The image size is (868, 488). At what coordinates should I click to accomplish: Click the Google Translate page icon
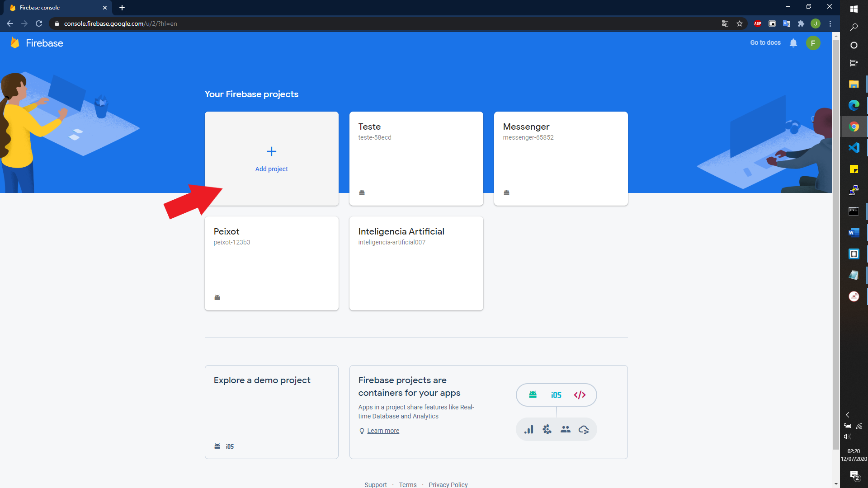coord(725,23)
